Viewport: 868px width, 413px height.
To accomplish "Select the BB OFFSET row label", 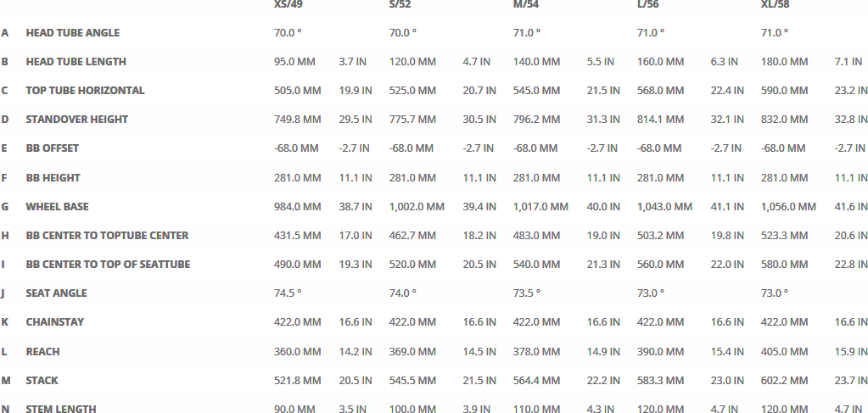I will [52, 148].
